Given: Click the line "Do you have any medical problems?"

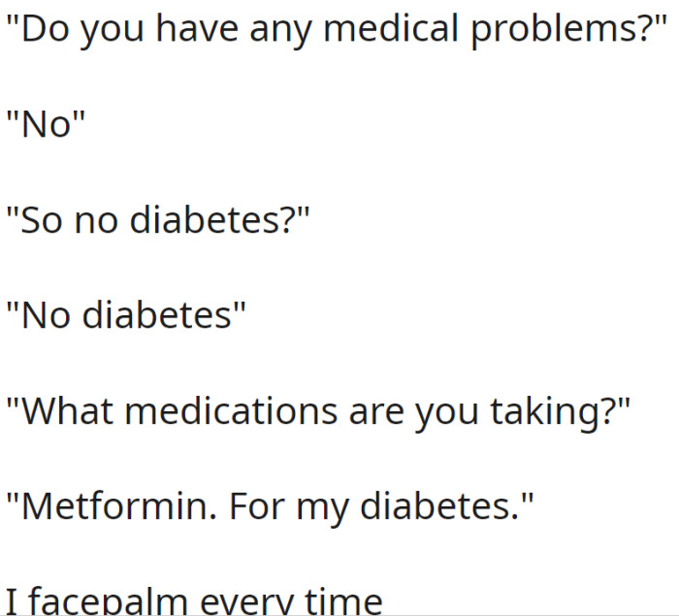Looking at the screenshot, I should (x=336, y=29).
